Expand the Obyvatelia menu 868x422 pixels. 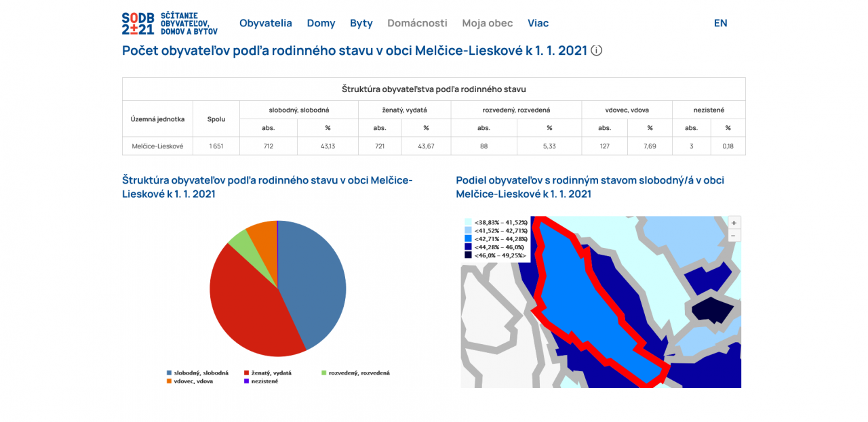(x=265, y=23)
